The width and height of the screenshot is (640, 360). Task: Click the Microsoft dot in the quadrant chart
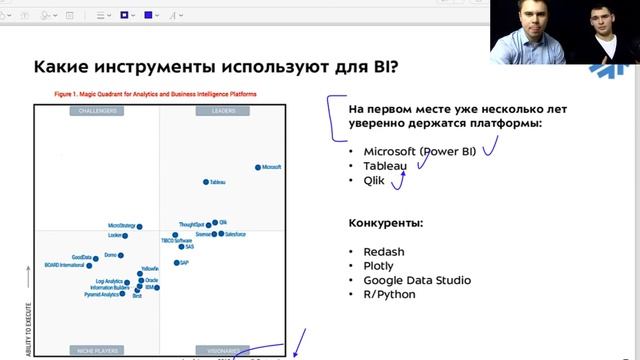258,167
